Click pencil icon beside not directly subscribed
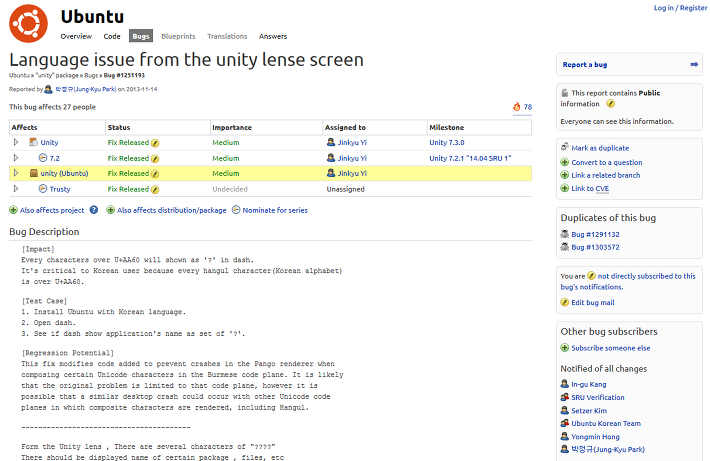This screenshot has width=710, height=461. [591, 276]
